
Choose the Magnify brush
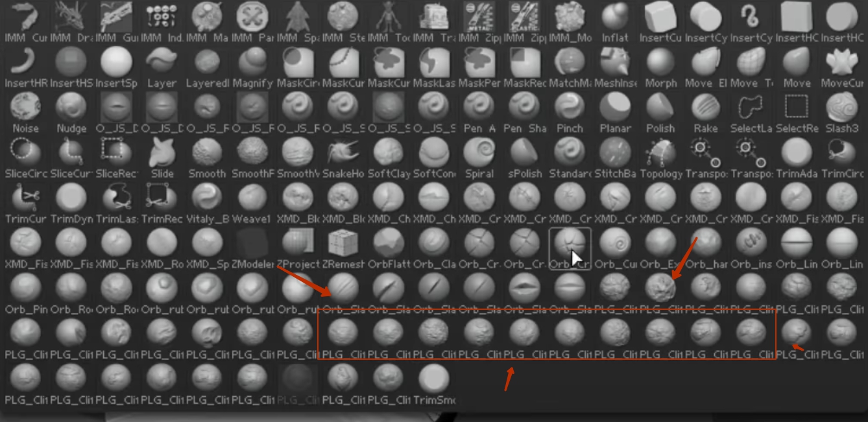[x=252, y=67]
